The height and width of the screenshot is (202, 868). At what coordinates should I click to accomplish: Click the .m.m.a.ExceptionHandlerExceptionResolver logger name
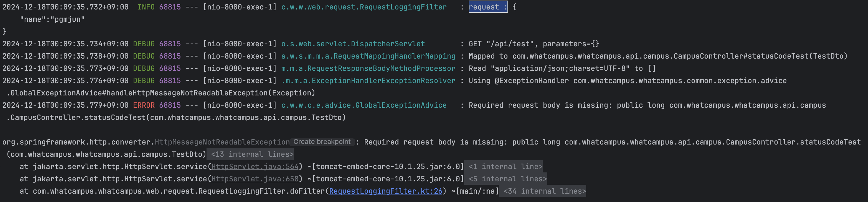[x=368, y=81]
